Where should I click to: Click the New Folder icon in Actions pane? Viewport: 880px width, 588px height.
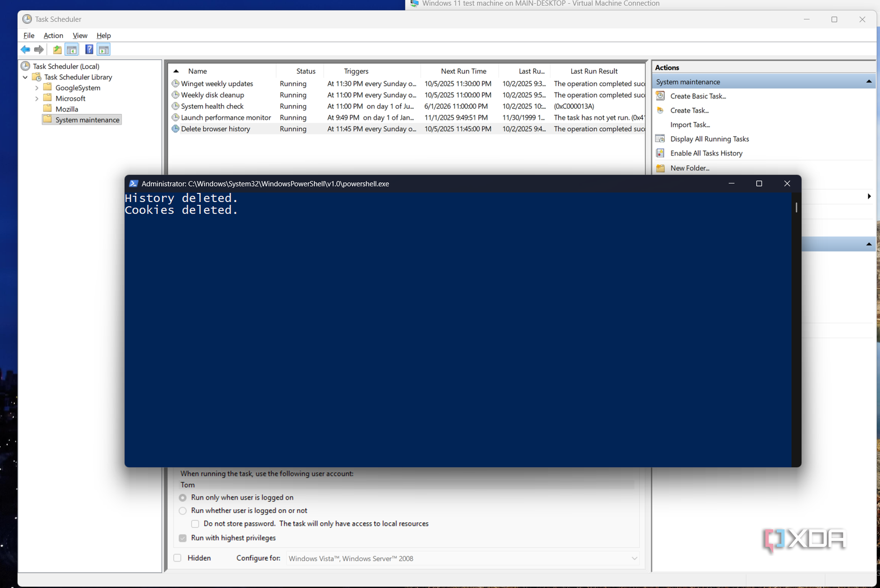pyautogui.click(x=660, y=168)
